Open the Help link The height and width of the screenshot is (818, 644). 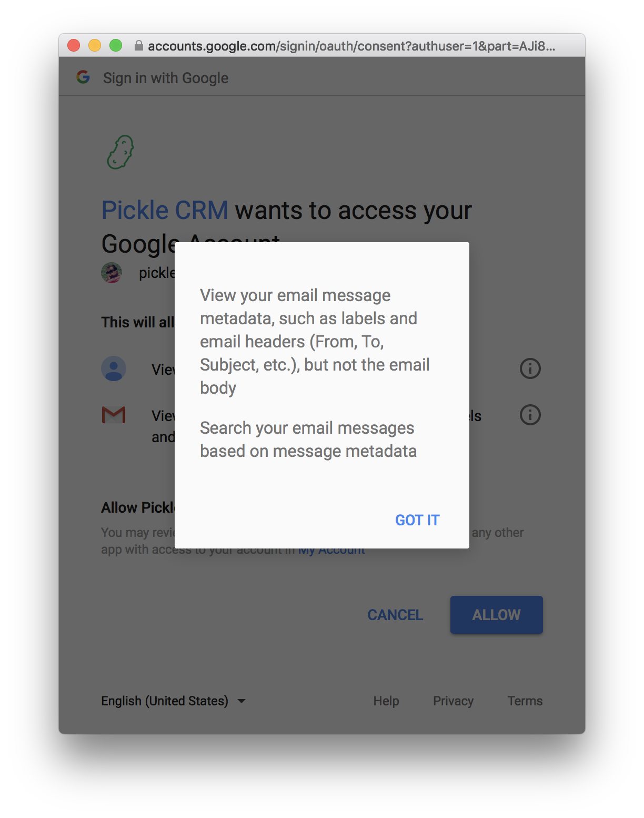tap(386, 701)
